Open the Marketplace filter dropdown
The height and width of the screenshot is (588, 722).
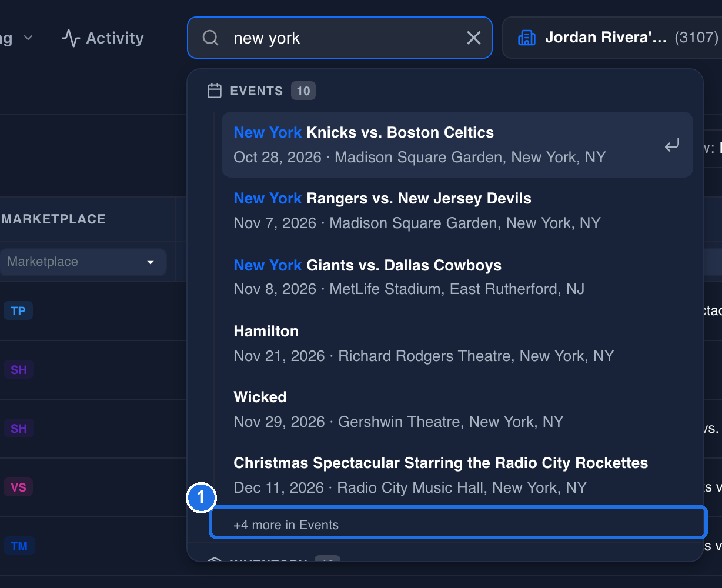click(82, 262)
